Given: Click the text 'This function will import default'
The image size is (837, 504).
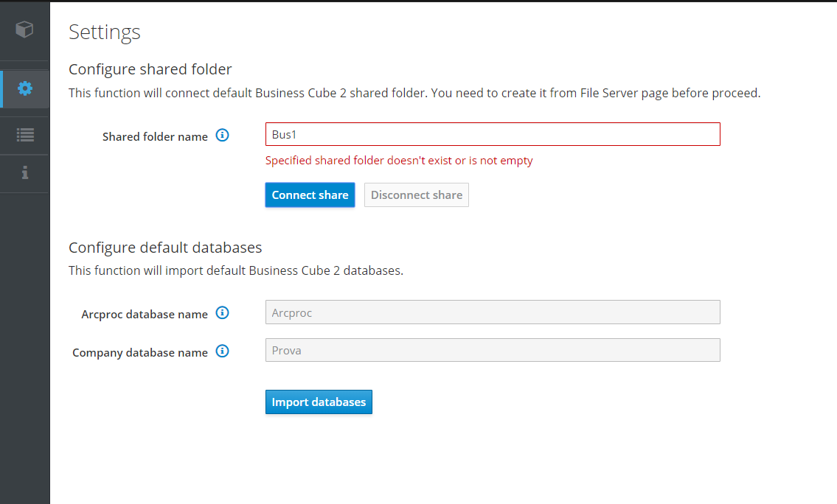Looking at the screenshot, I should [156, 270].
